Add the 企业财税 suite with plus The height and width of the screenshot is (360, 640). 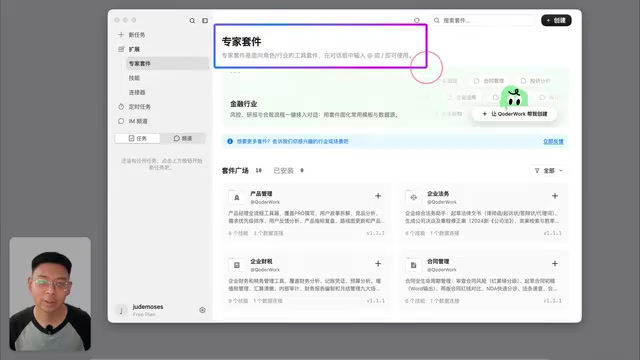pyautogui.click(x=378, y=264)
